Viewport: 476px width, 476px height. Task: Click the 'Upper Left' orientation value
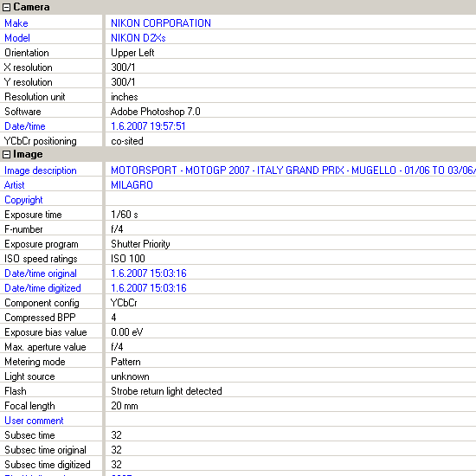(132, 53)
